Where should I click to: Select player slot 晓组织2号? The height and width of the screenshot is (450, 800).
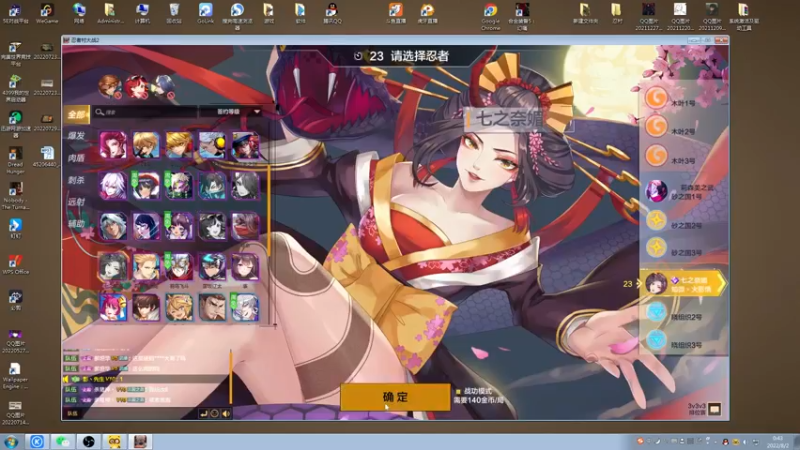coord(683,312)
